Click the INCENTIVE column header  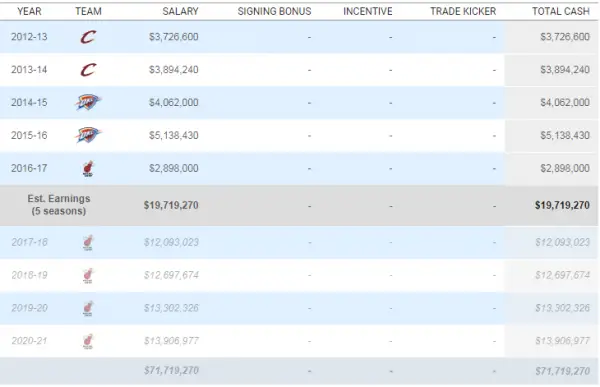(x=368, y=11)
